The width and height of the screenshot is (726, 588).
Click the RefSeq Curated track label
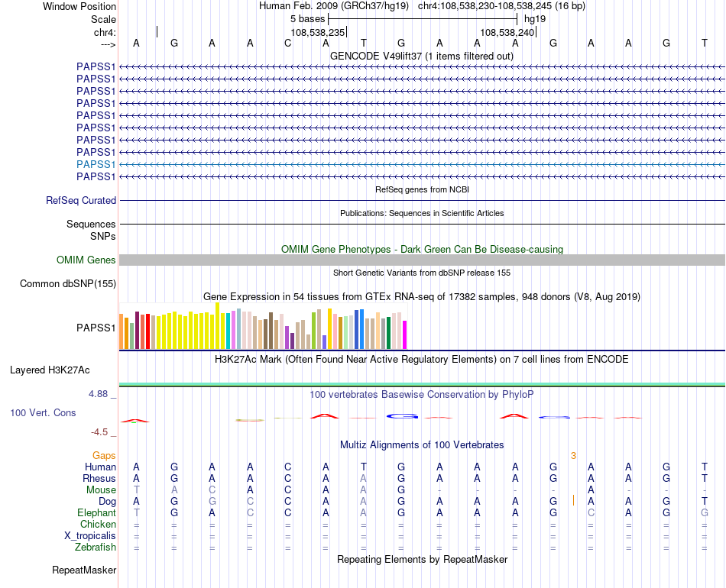point(81,201)
